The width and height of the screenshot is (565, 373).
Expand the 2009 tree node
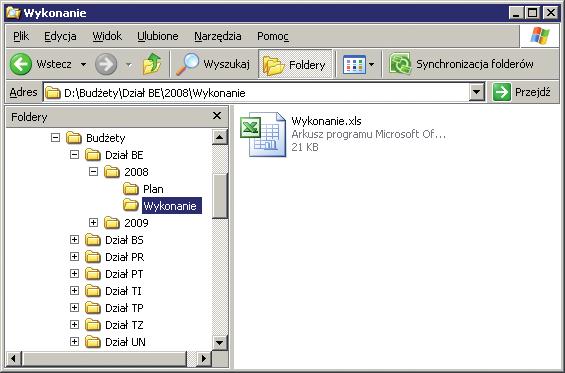[x=93, y=223]
